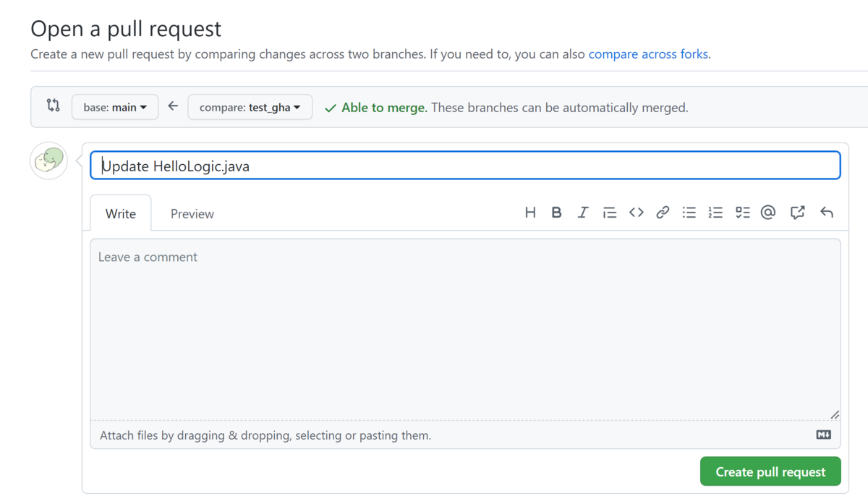The width and height of the screenshot is (868, 504).
Task: Insert a bulleted list
Action: coord(689,212)
